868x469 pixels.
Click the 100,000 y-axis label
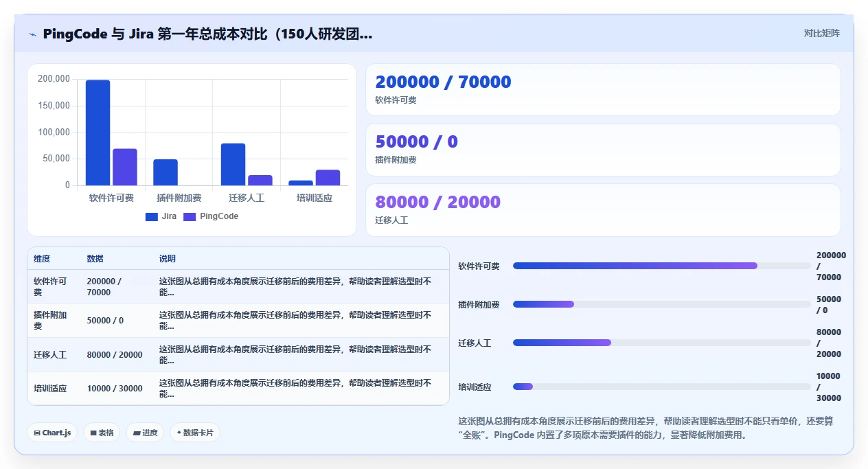[54, 132]
